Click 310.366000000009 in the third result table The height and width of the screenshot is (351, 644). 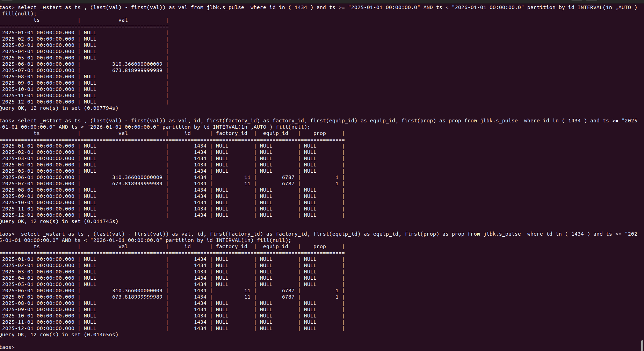(137, 291)
